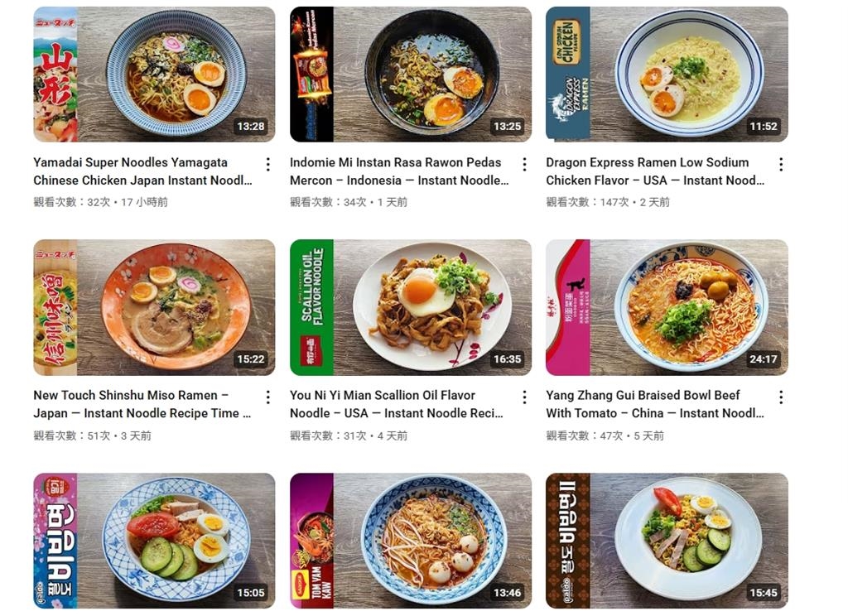Open the Shinshu Miso Ramen orange bowl thumbnail
Viewport: 848px width, 616px height.
click(154, 307)
